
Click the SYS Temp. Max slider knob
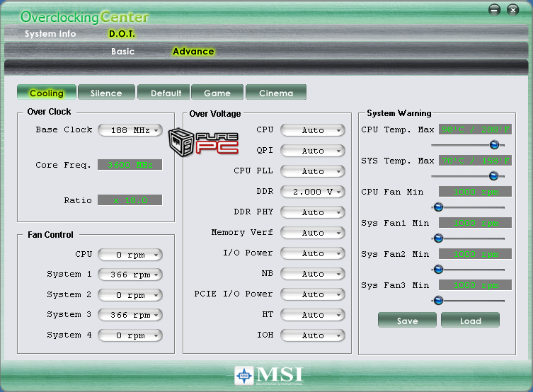493,176
